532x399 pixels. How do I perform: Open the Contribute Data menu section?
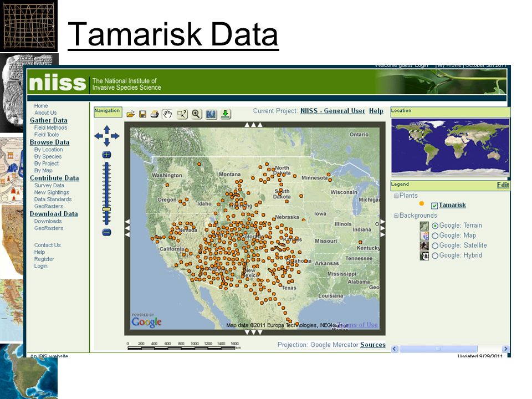(x=54, y=178)
